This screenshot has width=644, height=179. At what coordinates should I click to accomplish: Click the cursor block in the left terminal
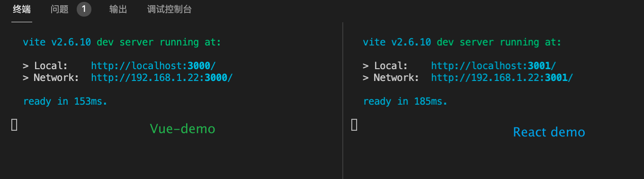(14, 125)
